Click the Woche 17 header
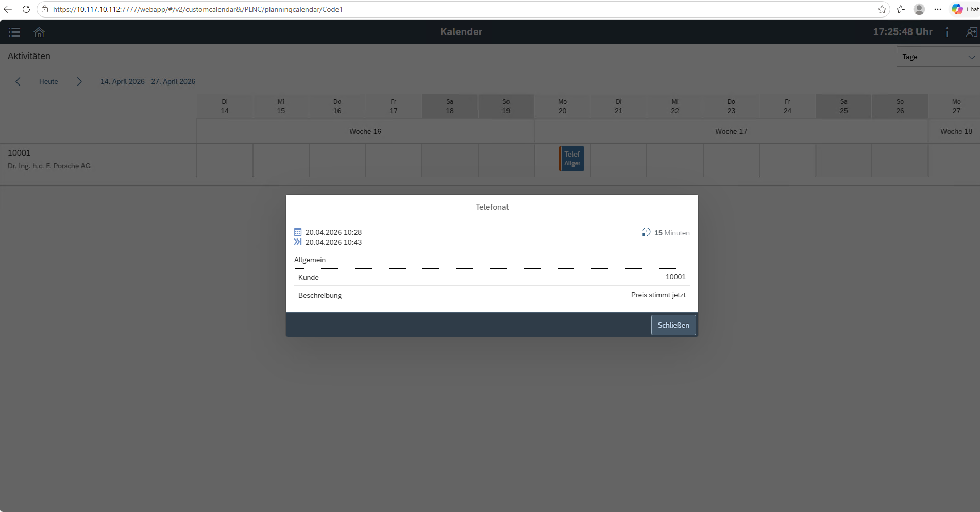980x512 pixels. [x=731, y=131]
